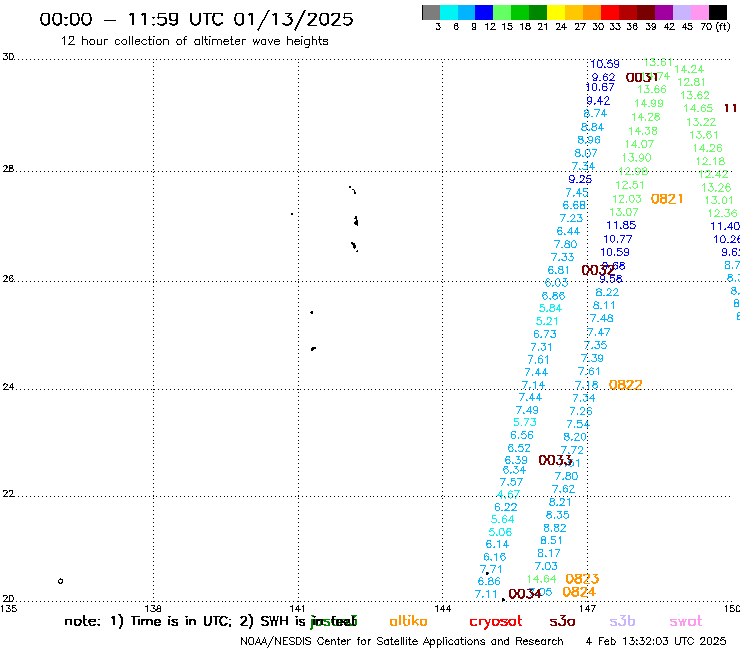Click the orange legend swatch before 30
740x650 pixels.
pyautogui.click(x=592, y=12)
